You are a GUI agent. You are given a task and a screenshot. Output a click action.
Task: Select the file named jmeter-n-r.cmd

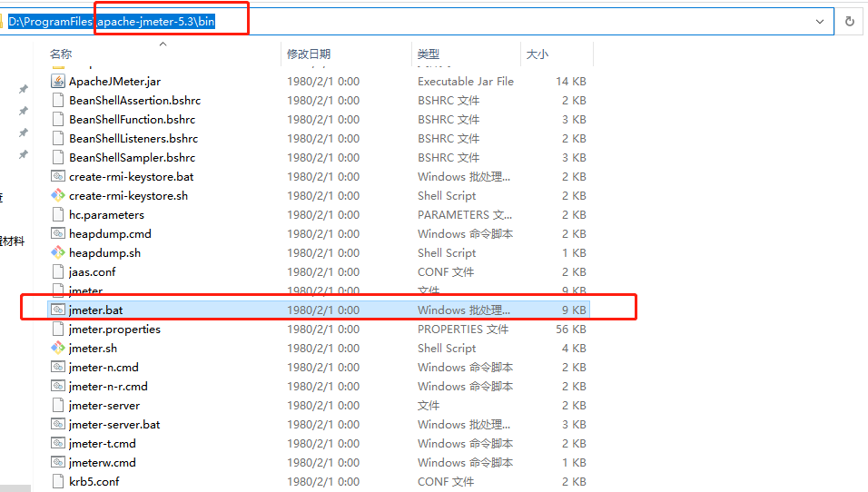108,387
